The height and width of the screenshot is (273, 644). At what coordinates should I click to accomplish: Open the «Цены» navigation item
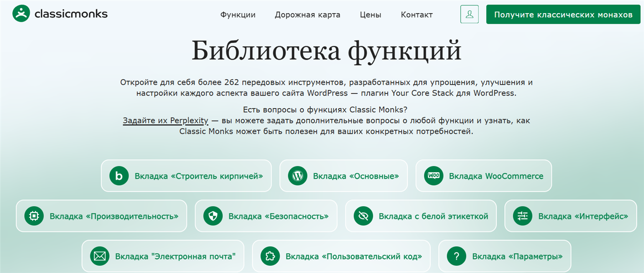point(370,15)
